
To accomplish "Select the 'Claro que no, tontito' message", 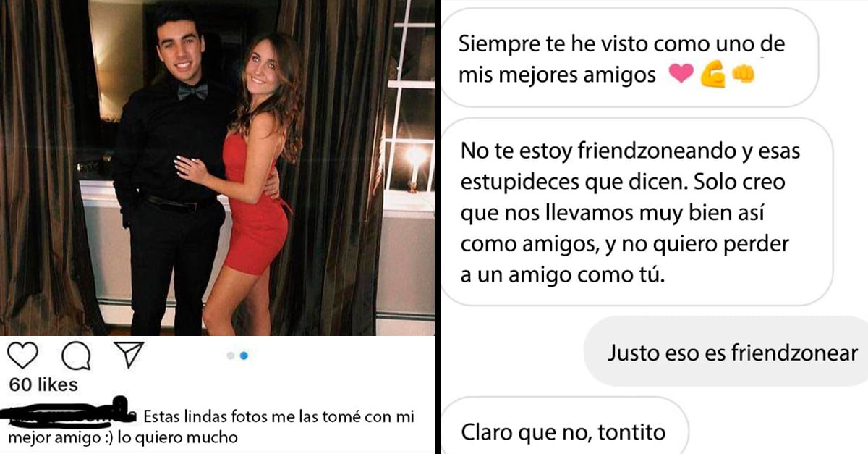I will point(563,432).
